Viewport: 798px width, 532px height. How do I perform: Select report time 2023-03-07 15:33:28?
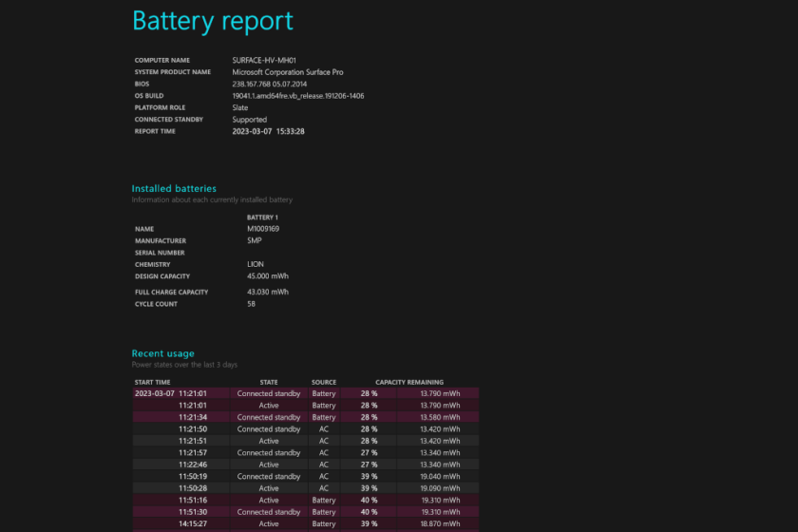[268, 131]
